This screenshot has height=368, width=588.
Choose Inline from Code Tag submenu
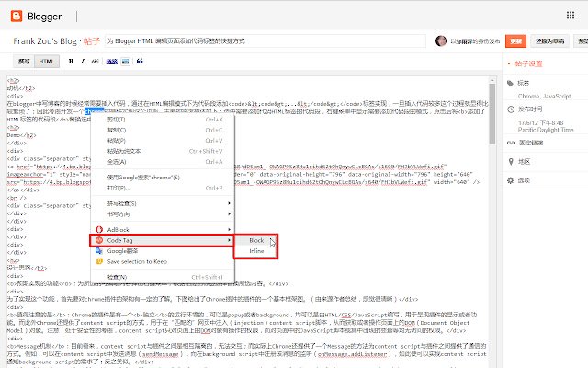click(x=256, y=251)
